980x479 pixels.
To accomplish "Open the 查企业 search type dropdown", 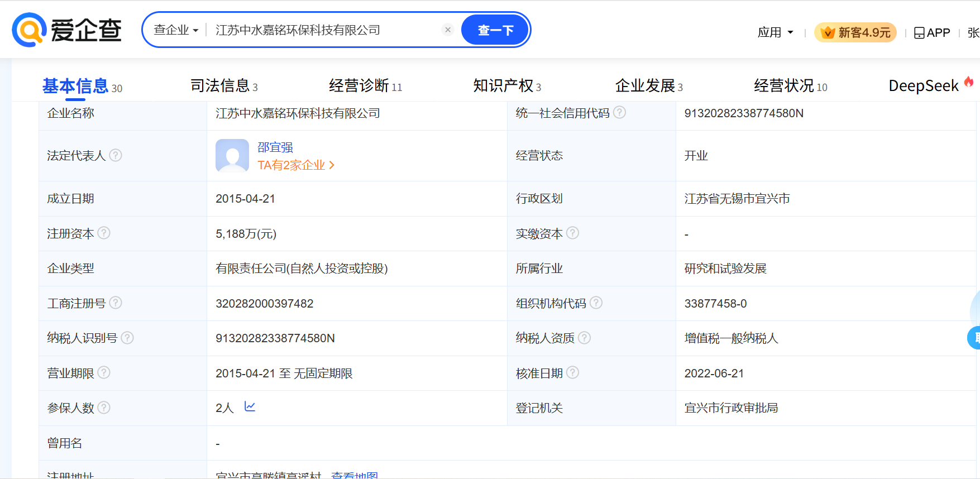I will coord(176,30).
